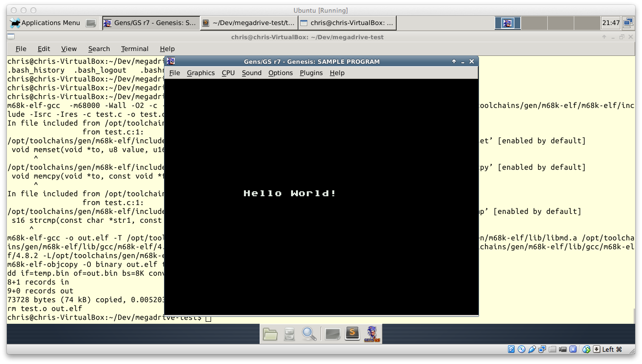The height and width of the screenshot is (364, 642).
Task: Open the magnifier search icon in the dock
Action: pos(308,334)
